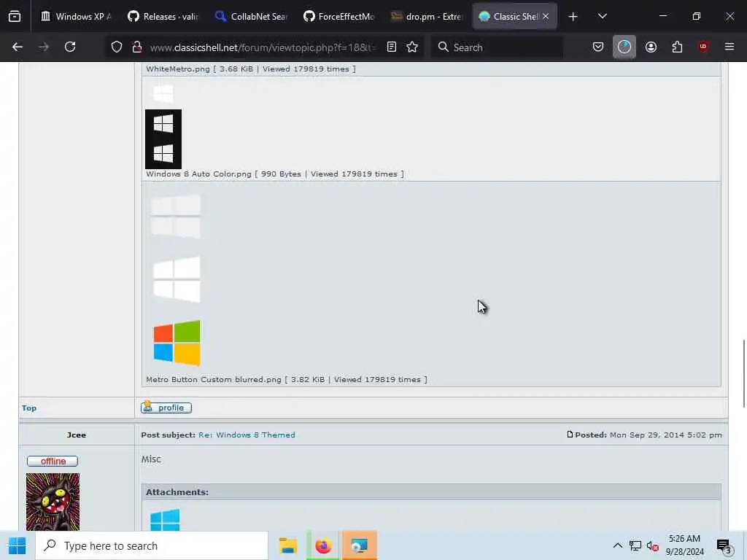Image resolution: width=747 pixels, height=560 pixels.
Task: Open the Pocket save icon
Action: point(598,47)
